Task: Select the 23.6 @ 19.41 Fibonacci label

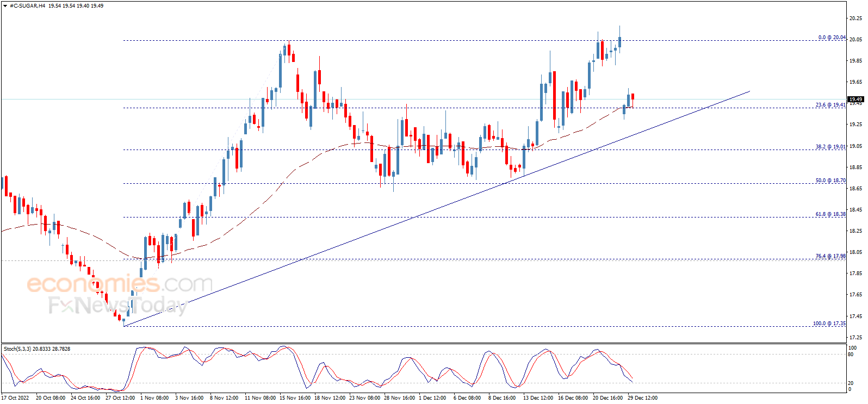Action: [830, 105]
